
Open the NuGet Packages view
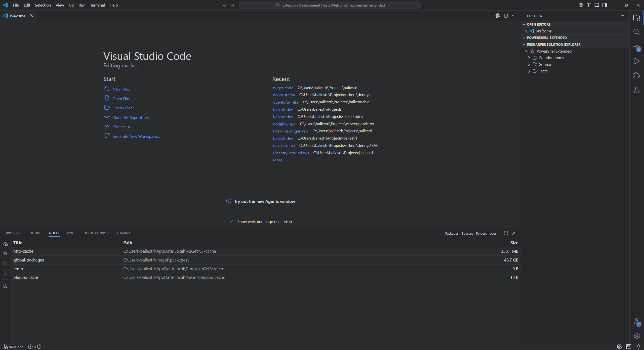click(x=452, y=233)
